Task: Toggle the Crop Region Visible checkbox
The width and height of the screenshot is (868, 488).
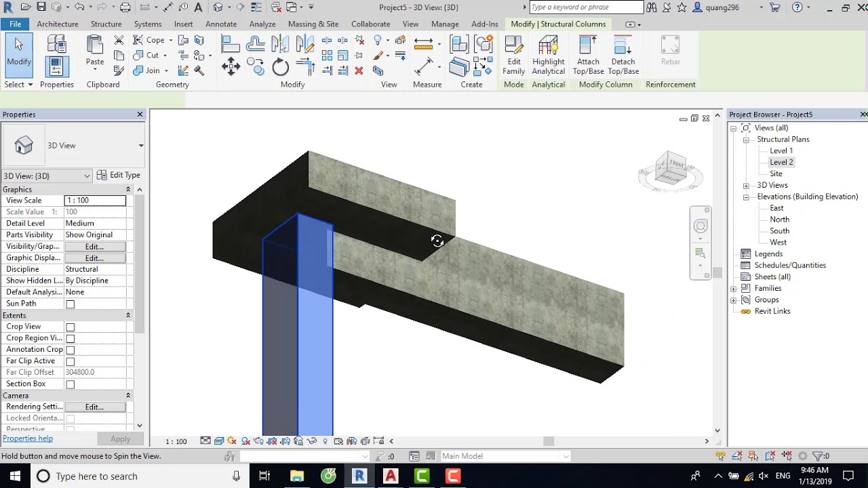Action: 70,339
